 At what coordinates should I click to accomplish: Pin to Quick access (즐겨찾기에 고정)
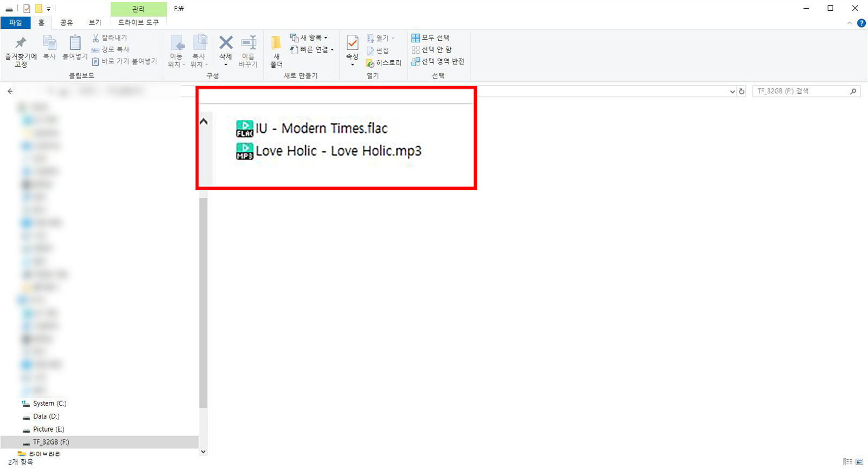[x=21, y=52]
